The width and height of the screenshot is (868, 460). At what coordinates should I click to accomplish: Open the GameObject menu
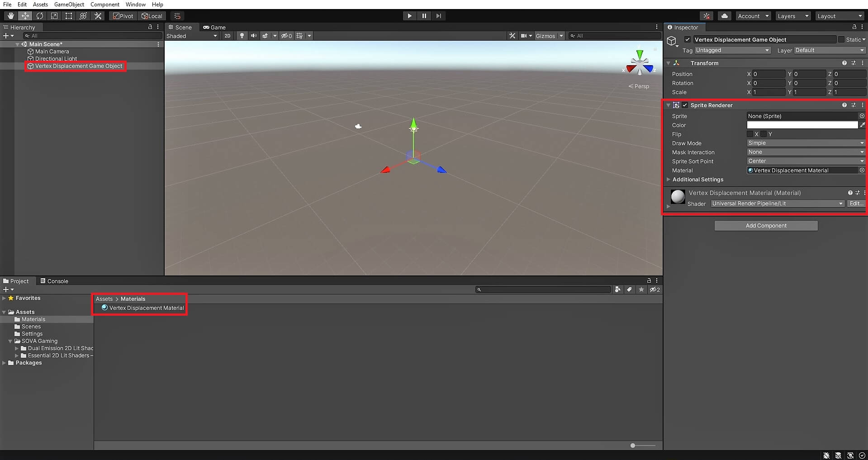(x=69, y=4)
